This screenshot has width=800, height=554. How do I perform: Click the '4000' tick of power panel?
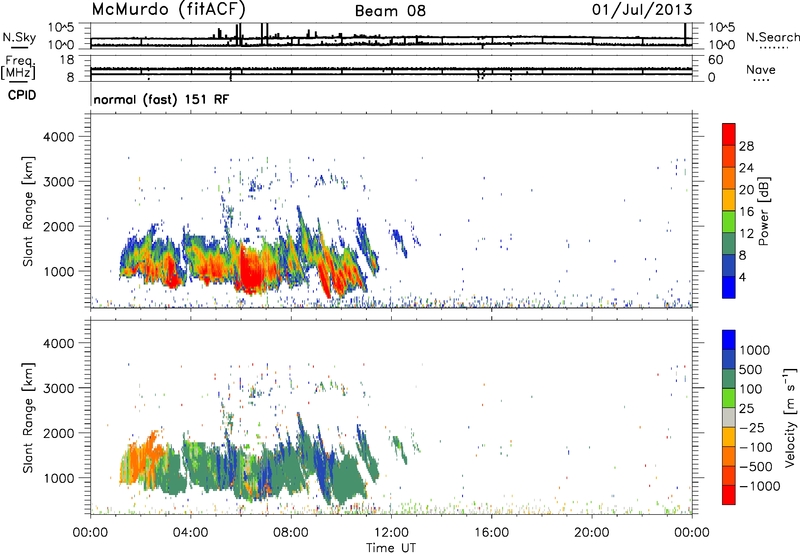pos(59,137)
